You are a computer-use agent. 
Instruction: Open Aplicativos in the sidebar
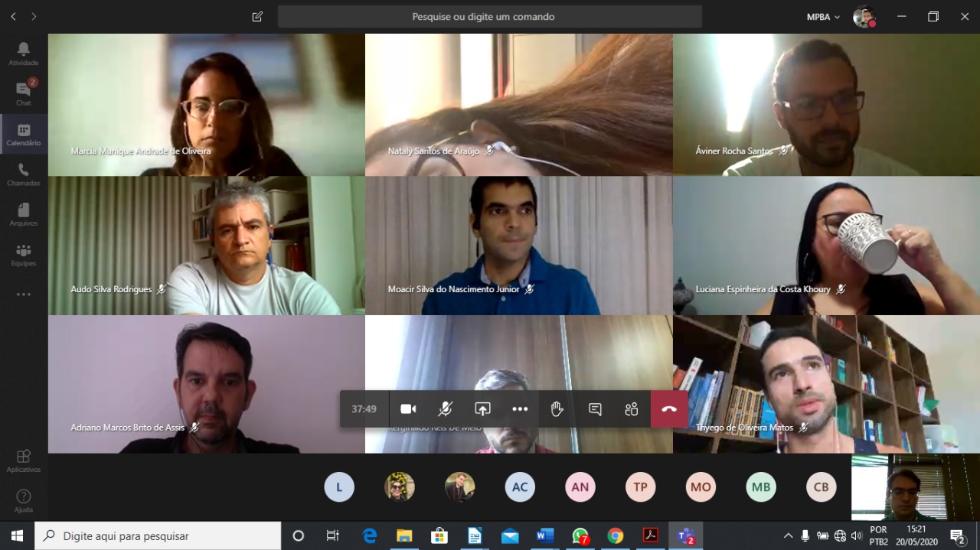pyautogui.click(x=24, y=461)
